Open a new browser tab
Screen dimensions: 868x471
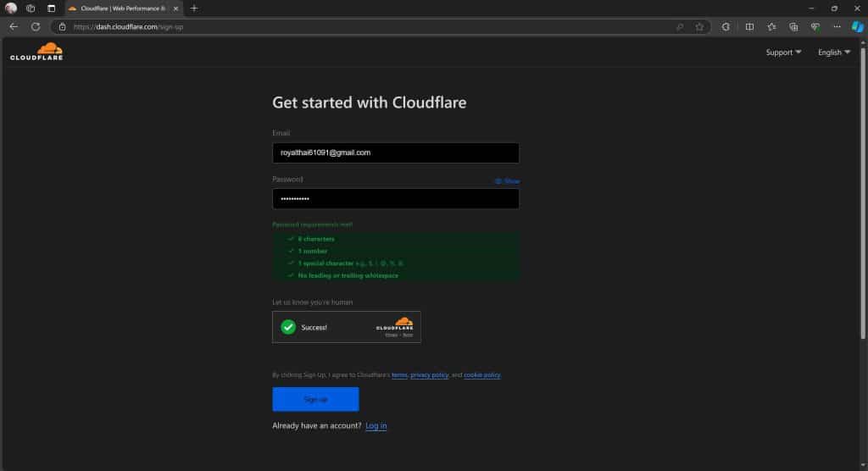point(194,8)
